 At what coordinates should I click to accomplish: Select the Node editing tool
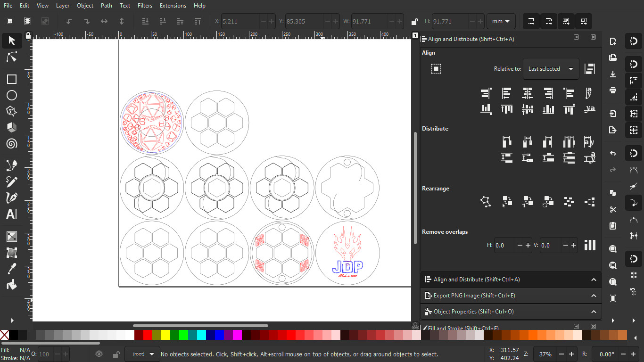tap(12, 57)
